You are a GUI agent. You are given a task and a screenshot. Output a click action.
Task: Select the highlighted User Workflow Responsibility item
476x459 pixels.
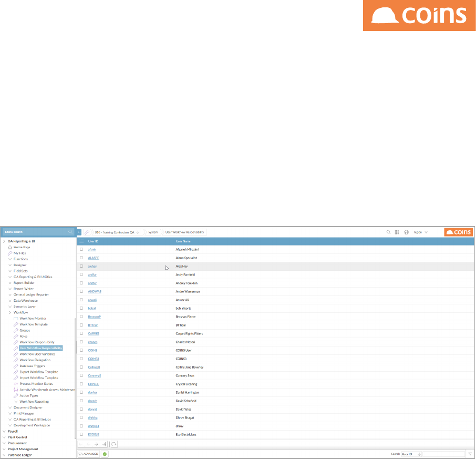pos(40,348)
